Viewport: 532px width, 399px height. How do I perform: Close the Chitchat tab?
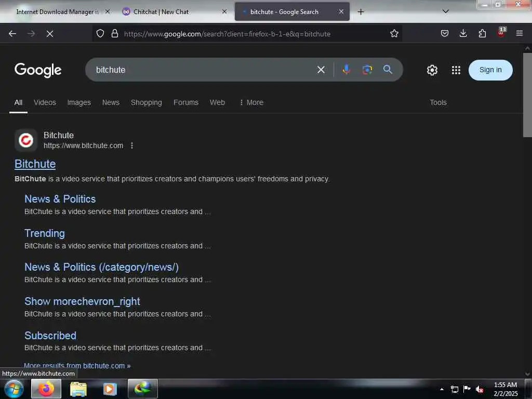coord(224,11)
